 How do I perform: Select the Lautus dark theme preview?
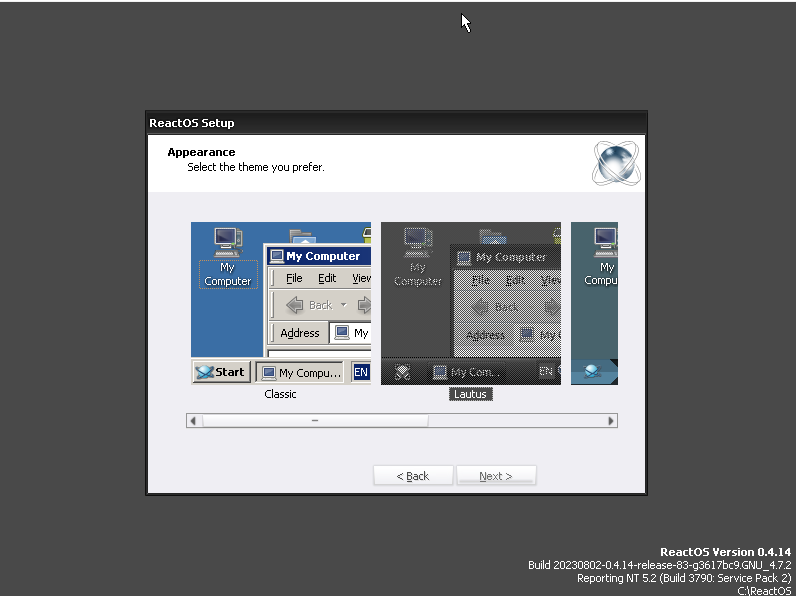pos(471,303)
